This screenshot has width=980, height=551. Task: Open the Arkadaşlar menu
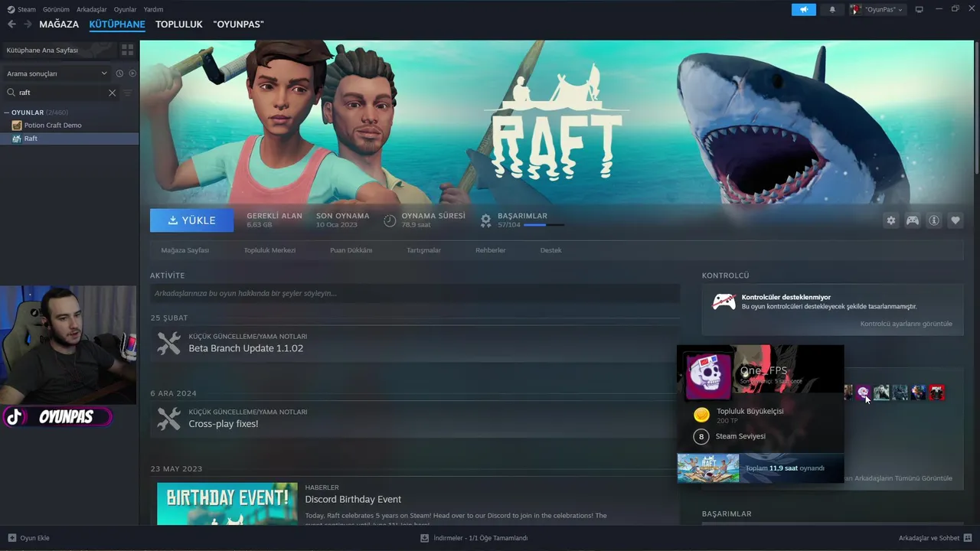pos(91,9)
